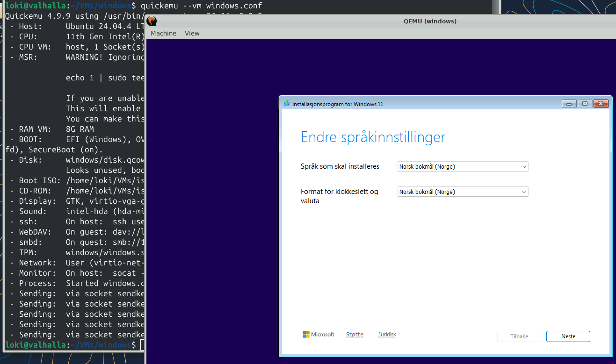Select the currency format combo box showing Norsk bokmål (Norge)
The width and height of the screenshot is (616, 364).
pos(463,192)
